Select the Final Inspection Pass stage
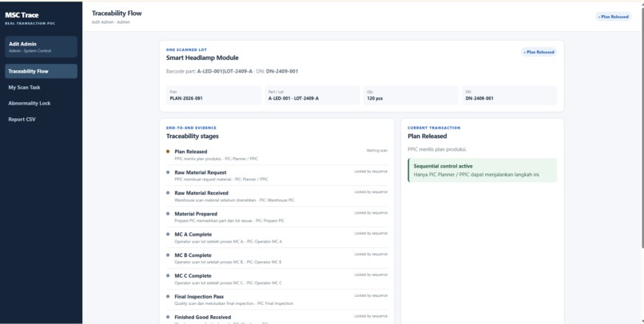 click(276, 300)
